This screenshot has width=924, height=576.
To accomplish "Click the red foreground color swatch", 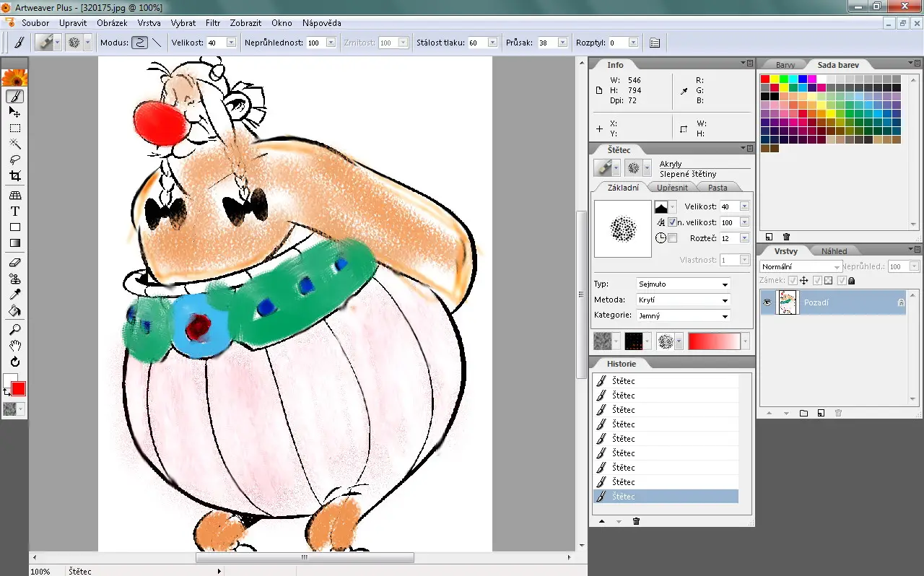I will click(19, 388).
